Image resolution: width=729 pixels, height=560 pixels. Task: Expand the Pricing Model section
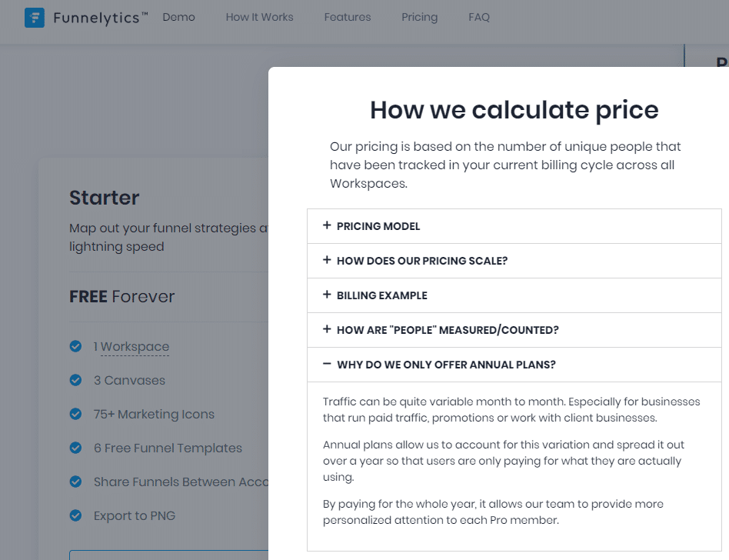[514, 226]
